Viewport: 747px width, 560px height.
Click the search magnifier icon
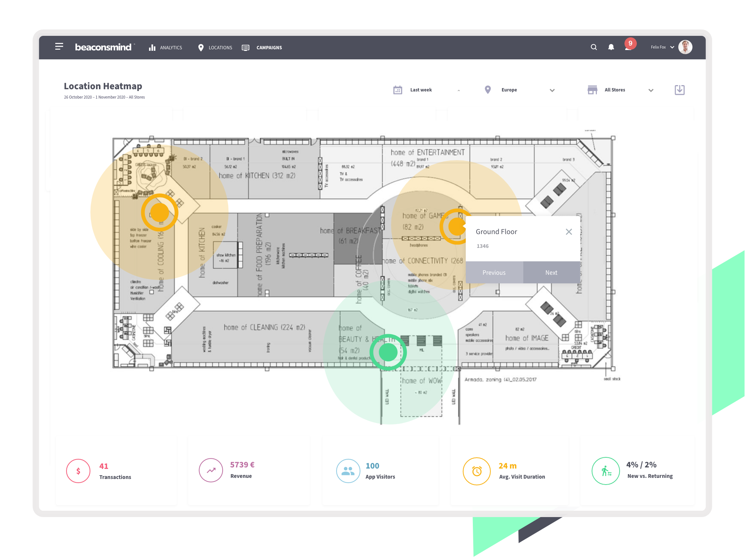click(593, 47)
